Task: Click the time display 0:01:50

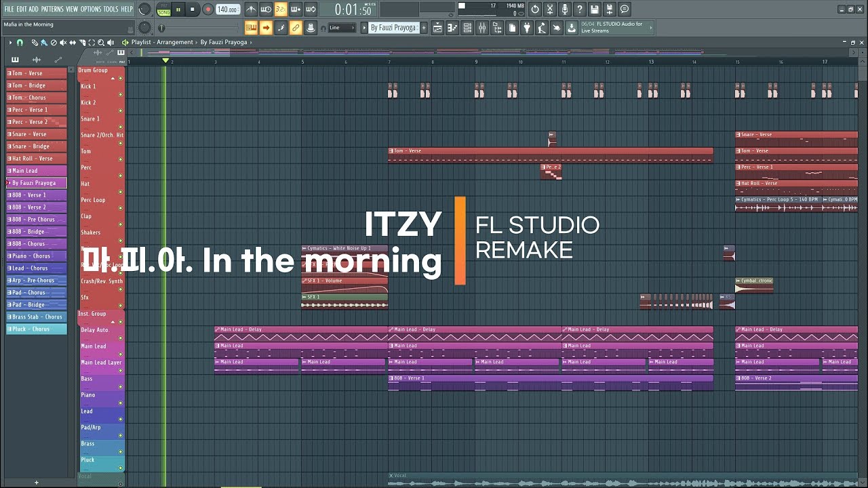Action: pyautogui.click(x=353, y=9)
